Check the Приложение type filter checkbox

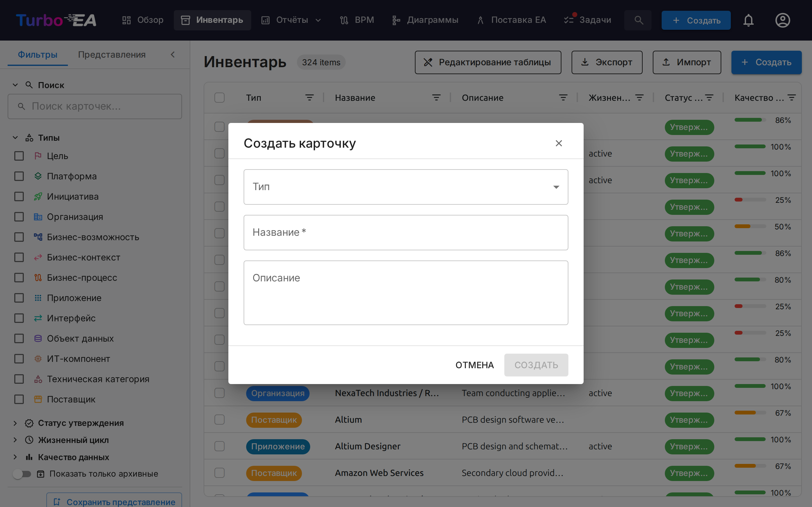click(x=19, y=298)
